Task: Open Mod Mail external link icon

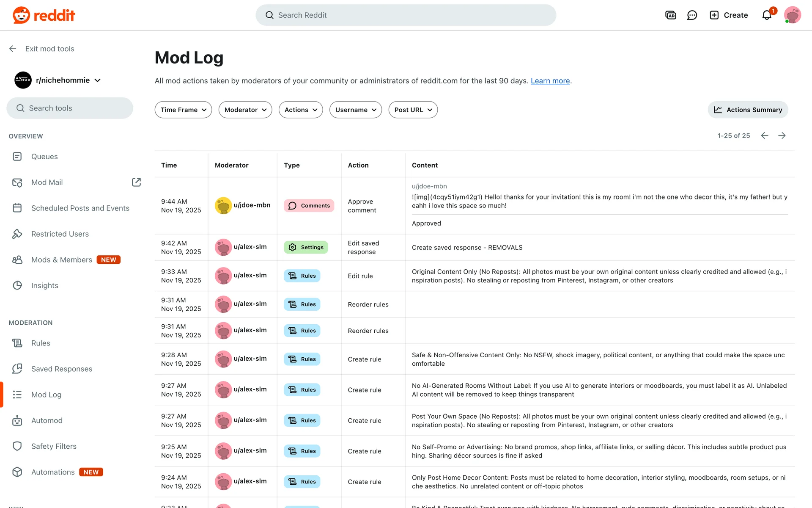Action: pyautogui.click(x=136, y=182)
